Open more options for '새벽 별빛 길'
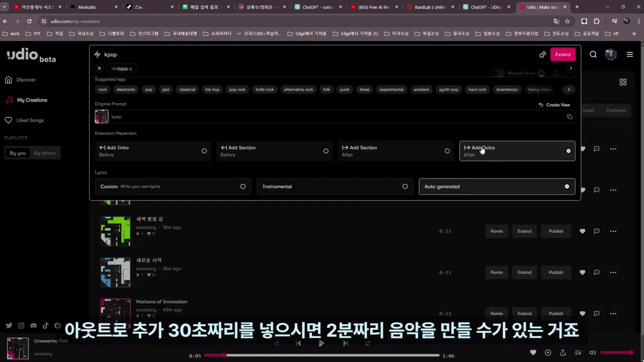Screen dimensions: 644x362 [x=613, y=231]
